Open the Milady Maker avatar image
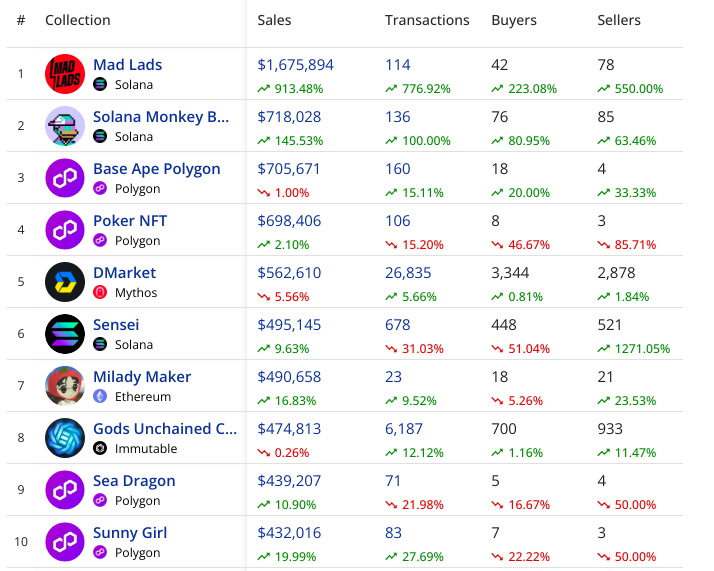This screenshot has width=714, height=571. pyautogui.click(x=65, y=386)
